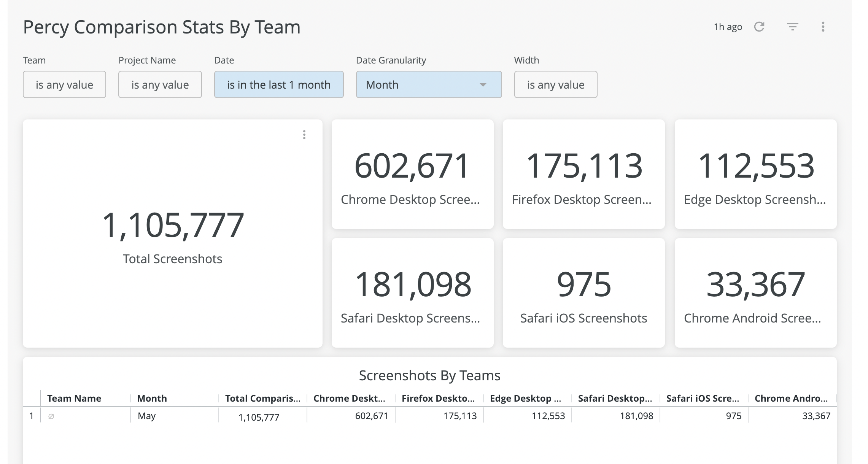Open the dashboard filters icon

click(792, 27)
